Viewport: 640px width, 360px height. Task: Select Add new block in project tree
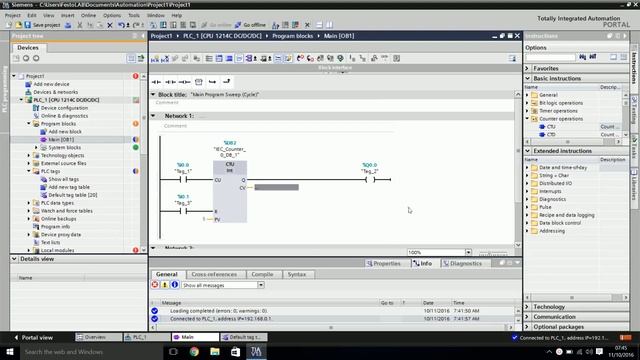pyautogui.click(x=65, y=131)
